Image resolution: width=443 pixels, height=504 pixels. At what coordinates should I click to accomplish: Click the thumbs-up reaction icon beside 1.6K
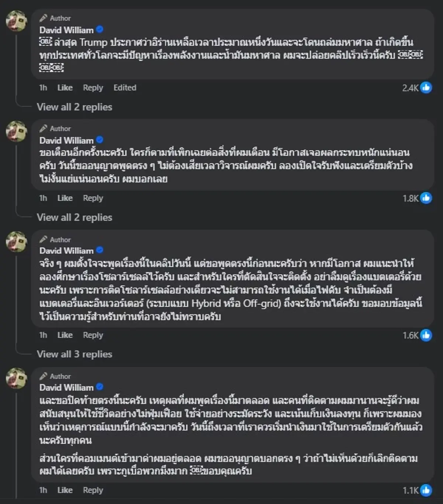(x=426, y=335)
